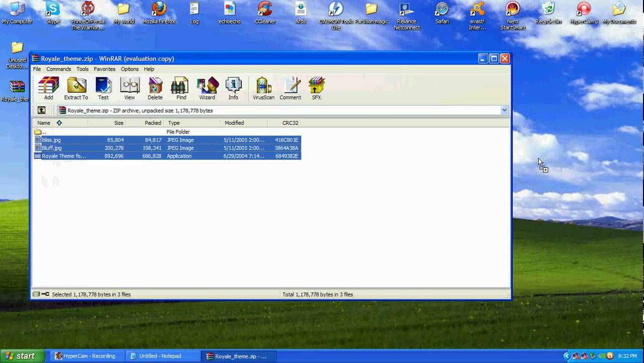Select the My world folder icon
Image resolution: width=644 pixels, height=363 pixels.
[123, 13]
